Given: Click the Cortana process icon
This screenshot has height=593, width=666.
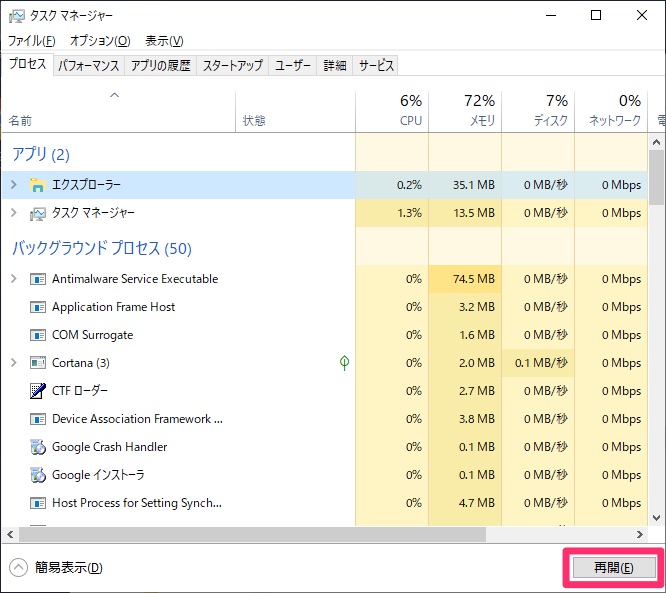Looking at the screenshot, I should click(x=38, y=363).
